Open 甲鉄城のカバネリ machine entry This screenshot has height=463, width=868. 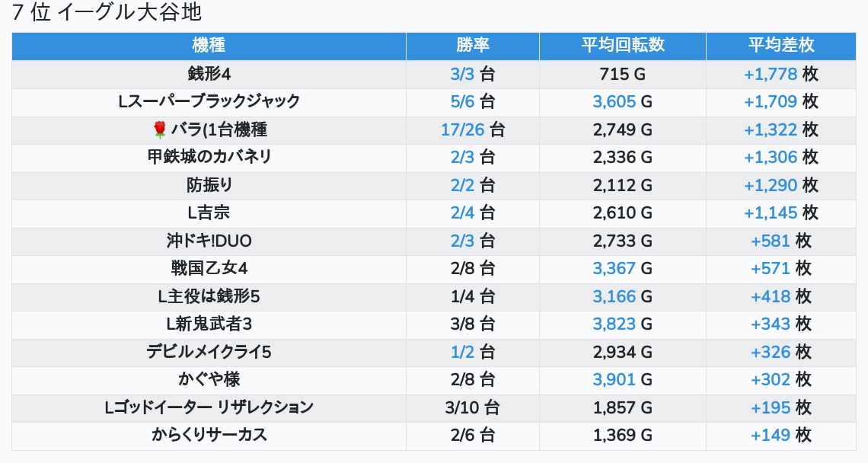tap(209, 158)
